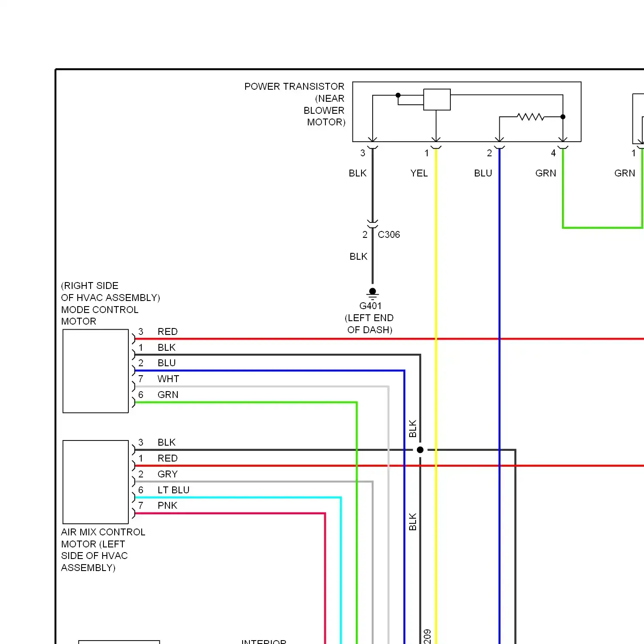The width and height of the screenshot is (644, 644).
Task: Click the GRN label at transistor pin 4
Action: (x=545, y=173)
